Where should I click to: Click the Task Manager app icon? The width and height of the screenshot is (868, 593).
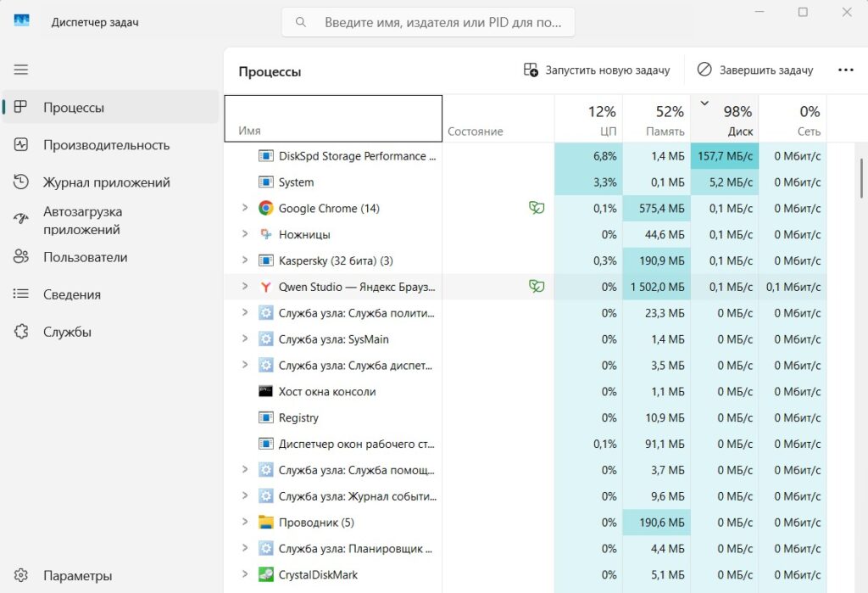(21, 21)
